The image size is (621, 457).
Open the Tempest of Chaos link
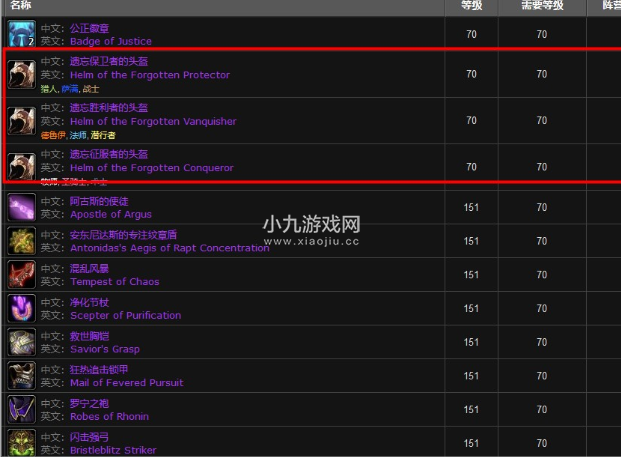click(115, 282)
